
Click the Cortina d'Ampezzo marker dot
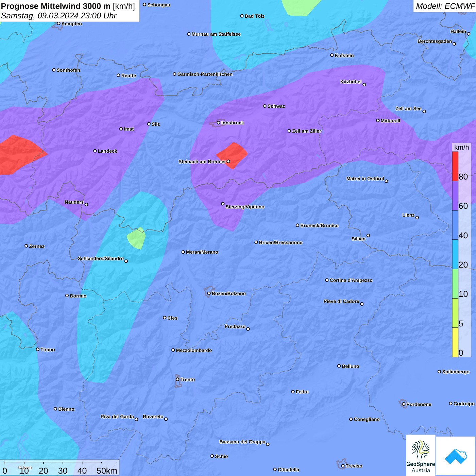(327, 280)
